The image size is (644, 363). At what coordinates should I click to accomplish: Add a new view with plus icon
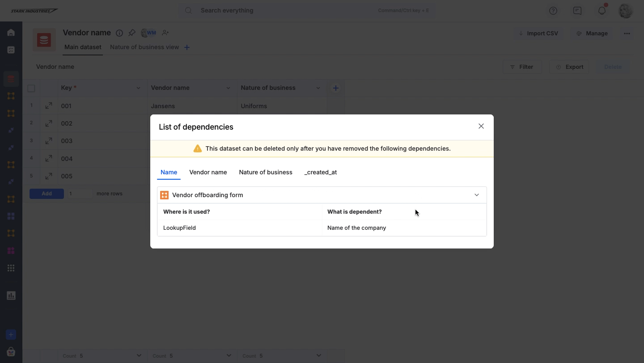click(187, 47)
